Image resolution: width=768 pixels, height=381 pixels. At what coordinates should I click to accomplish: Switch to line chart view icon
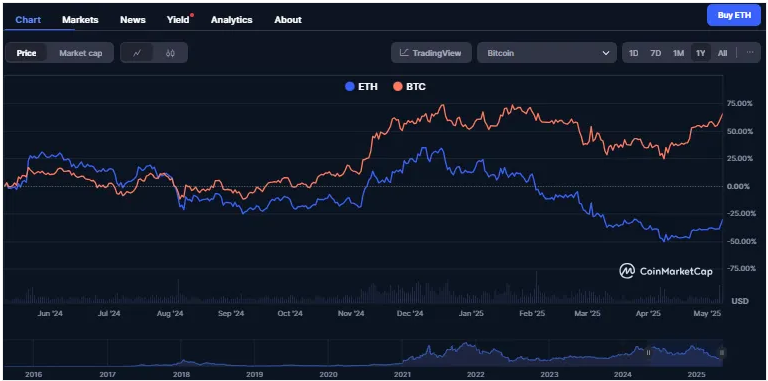click(137, 53)
